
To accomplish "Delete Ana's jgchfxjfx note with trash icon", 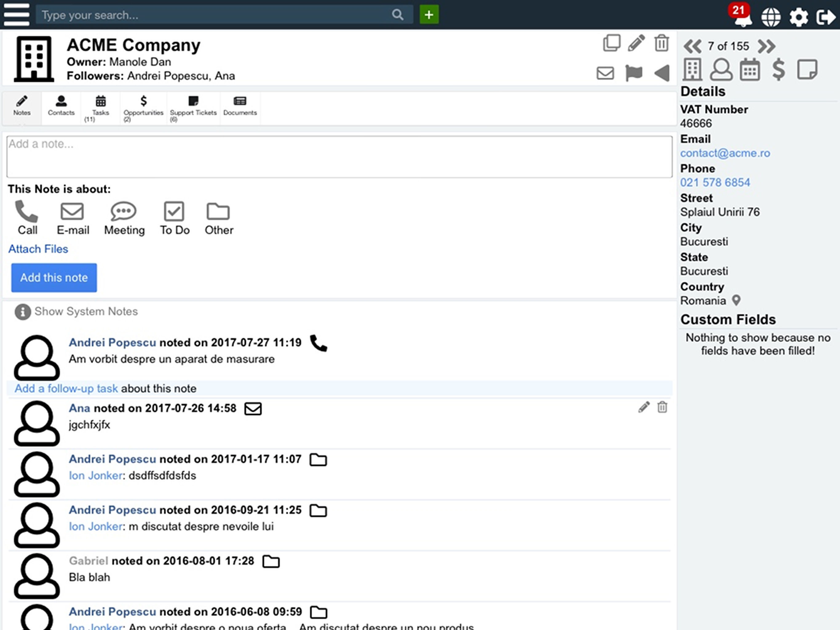I will tap(662, 407).
